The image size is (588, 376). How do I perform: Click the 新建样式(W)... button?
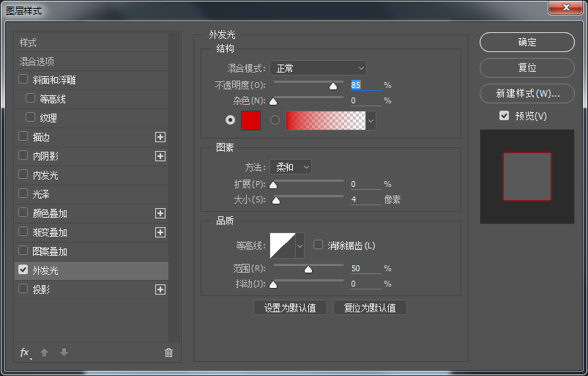[527, 93]
